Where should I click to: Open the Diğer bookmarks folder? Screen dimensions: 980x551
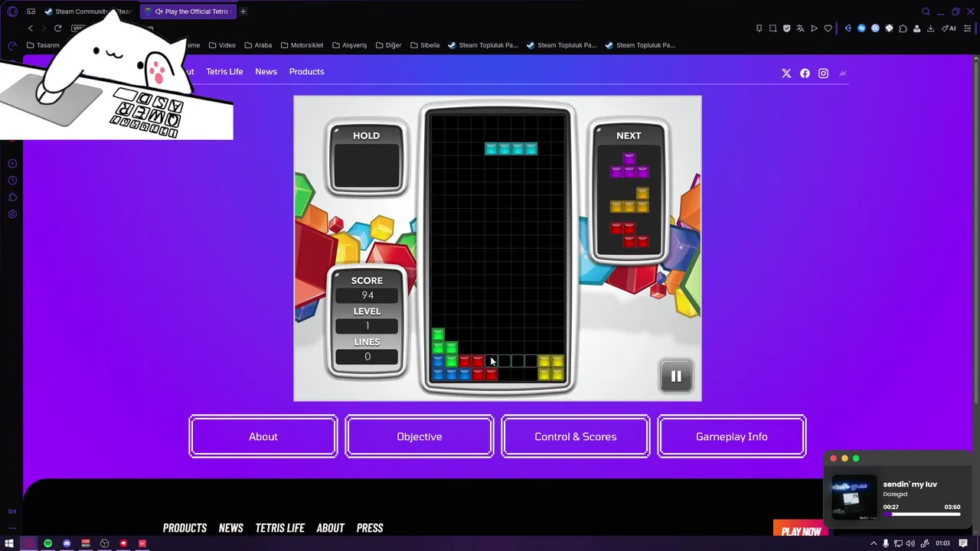tap(388, 45)
